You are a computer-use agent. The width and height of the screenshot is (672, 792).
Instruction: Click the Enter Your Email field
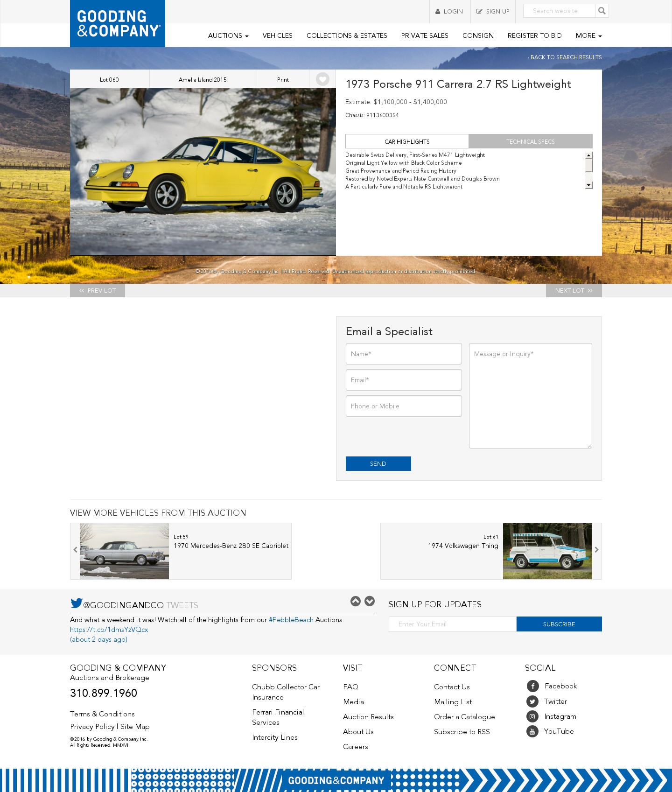453,624
